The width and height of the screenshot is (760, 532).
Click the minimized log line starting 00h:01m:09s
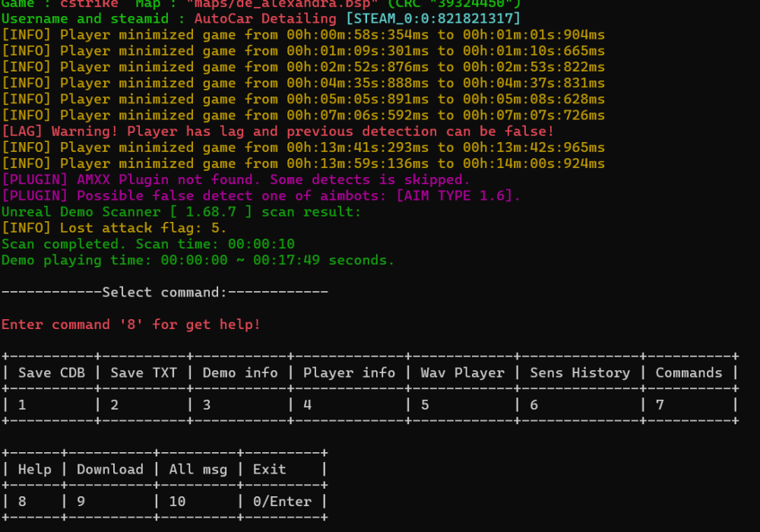tap(303, 51)
